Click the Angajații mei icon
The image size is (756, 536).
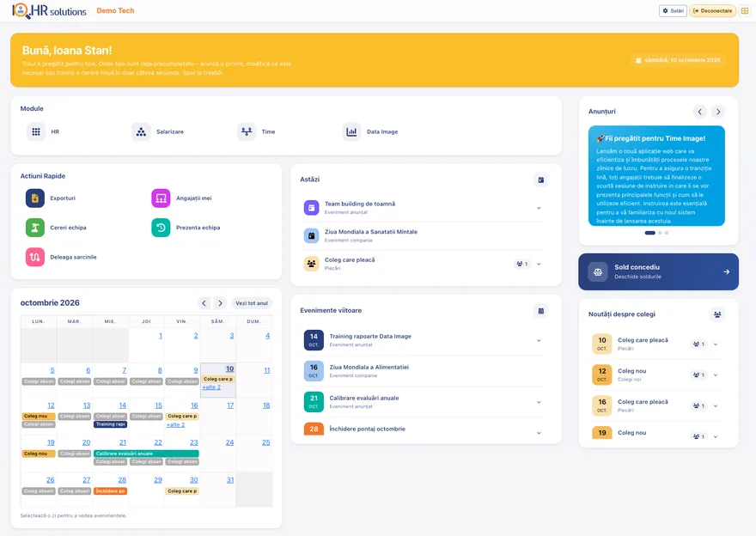(161, 198)
